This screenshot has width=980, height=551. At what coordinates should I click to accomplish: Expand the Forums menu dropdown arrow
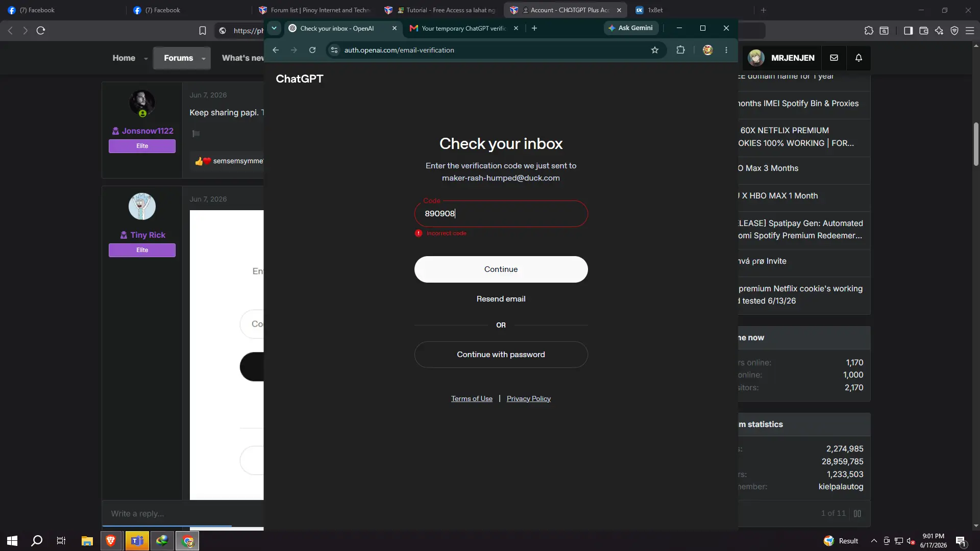point(204,58)
